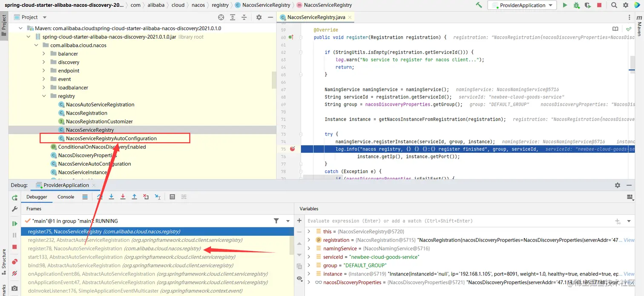Start debugging with the green bug icon
The height and width of the screenshot is (296, 644).
click(x=576, y=5)
